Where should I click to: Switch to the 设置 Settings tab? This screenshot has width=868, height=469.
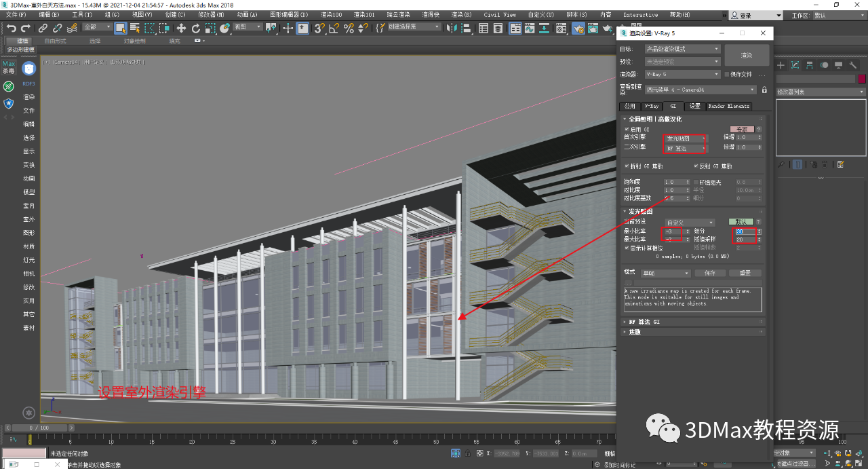pyautogui.click(x=695, y=106)
